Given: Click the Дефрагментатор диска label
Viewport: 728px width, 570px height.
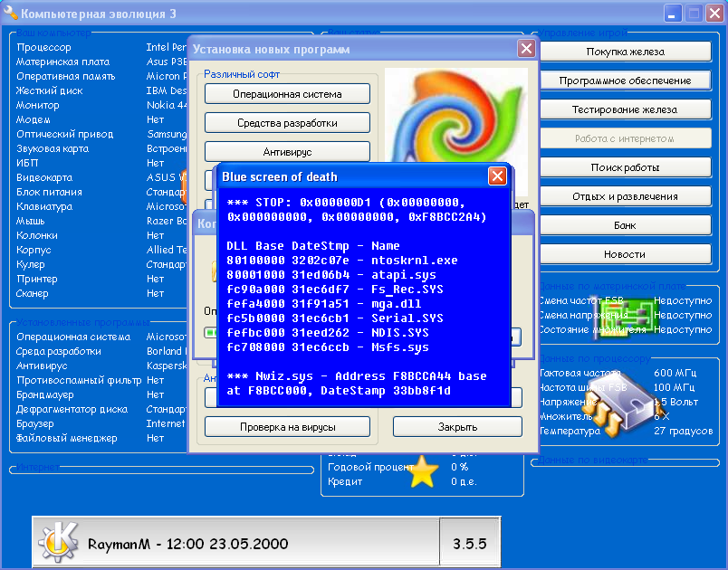Looking at the screenshot, I should point(72,409).
